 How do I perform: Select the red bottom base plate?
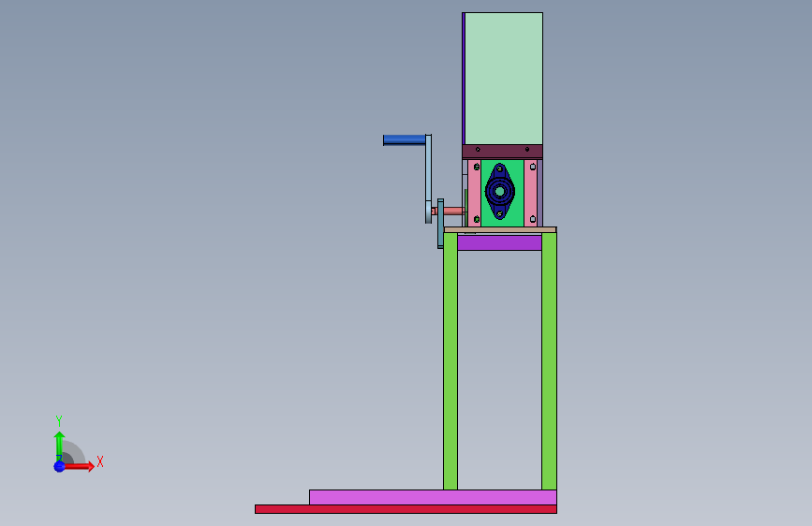(406, 509)
